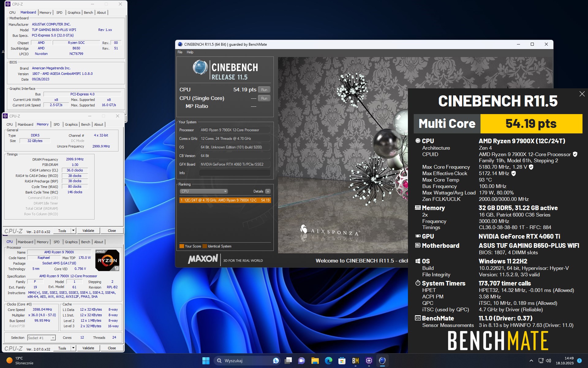Show hidden system tray icons

pyautogui.click(x=531, y=361)
